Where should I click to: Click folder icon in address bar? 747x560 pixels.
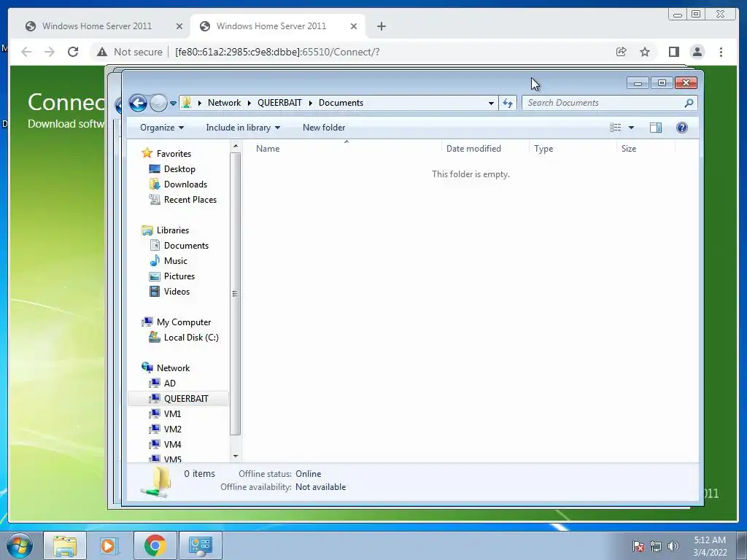tap(187, 102)
